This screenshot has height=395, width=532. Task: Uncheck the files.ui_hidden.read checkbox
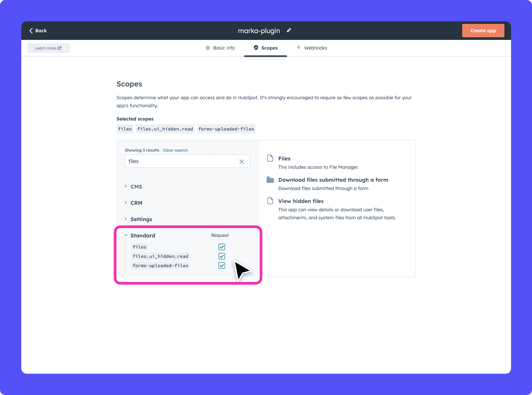click(222, 256)
